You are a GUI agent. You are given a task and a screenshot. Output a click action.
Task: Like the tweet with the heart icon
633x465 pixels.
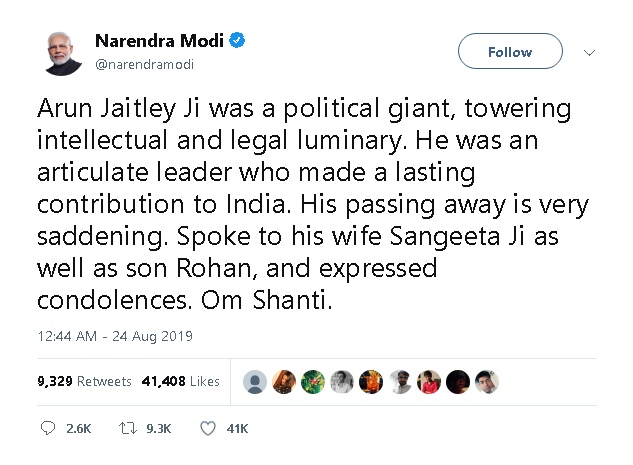pos(208,428)
